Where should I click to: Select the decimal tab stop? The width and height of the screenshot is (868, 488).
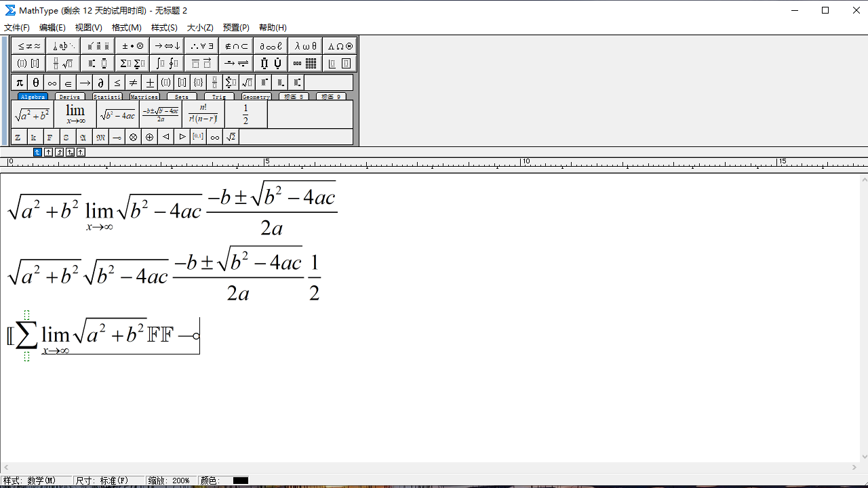(81, 152)
